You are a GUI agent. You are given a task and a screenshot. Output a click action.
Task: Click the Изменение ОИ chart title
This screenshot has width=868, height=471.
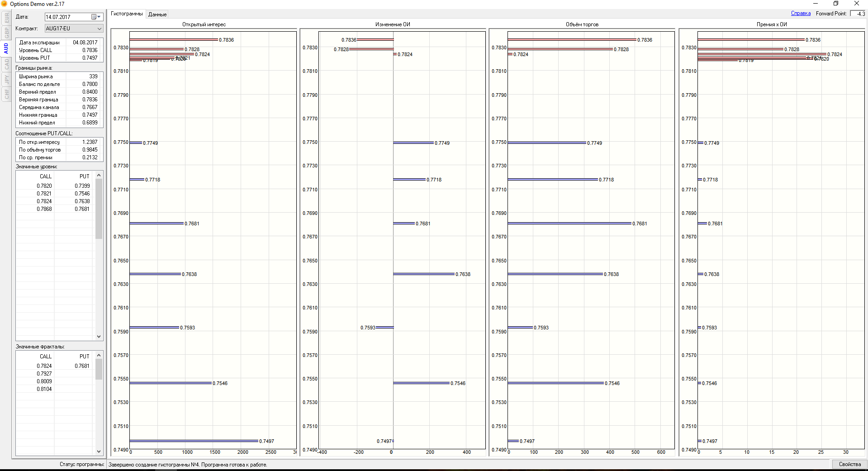pyautogui.click(x=393, y=24)
